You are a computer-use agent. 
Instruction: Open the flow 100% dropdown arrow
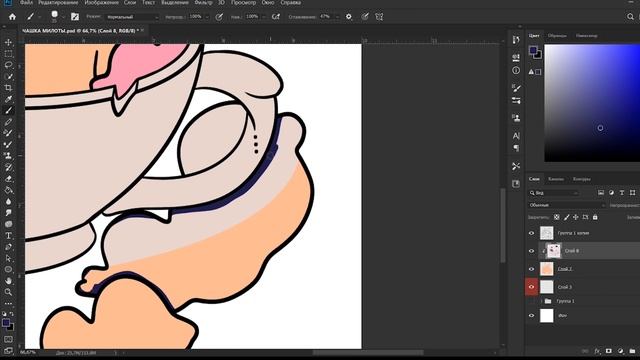coord(263,17)
